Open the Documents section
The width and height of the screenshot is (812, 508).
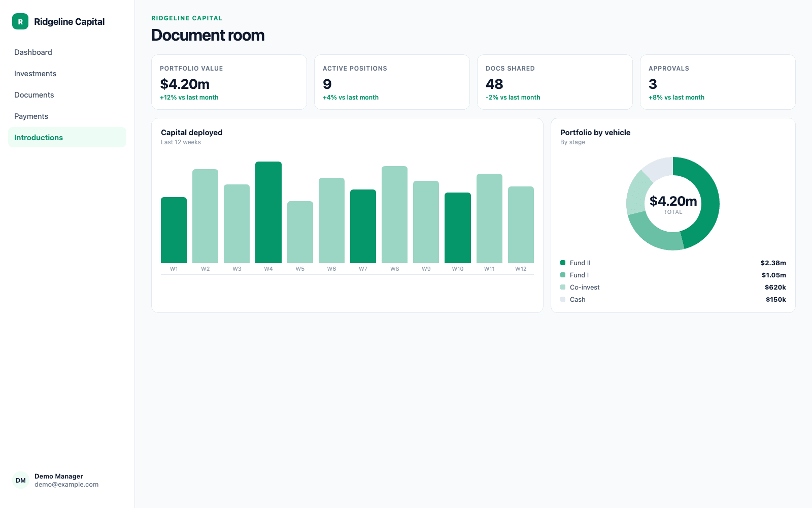[x=67, y=95]
